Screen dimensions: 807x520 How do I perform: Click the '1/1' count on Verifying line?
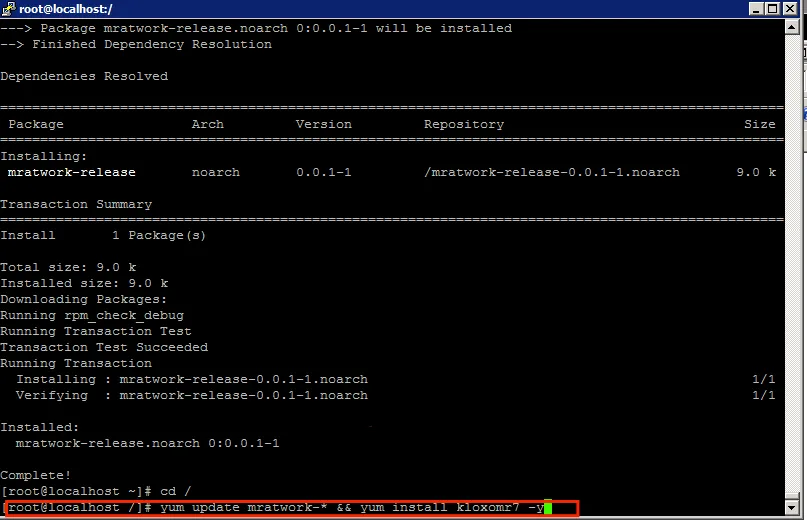pos(764,395)
